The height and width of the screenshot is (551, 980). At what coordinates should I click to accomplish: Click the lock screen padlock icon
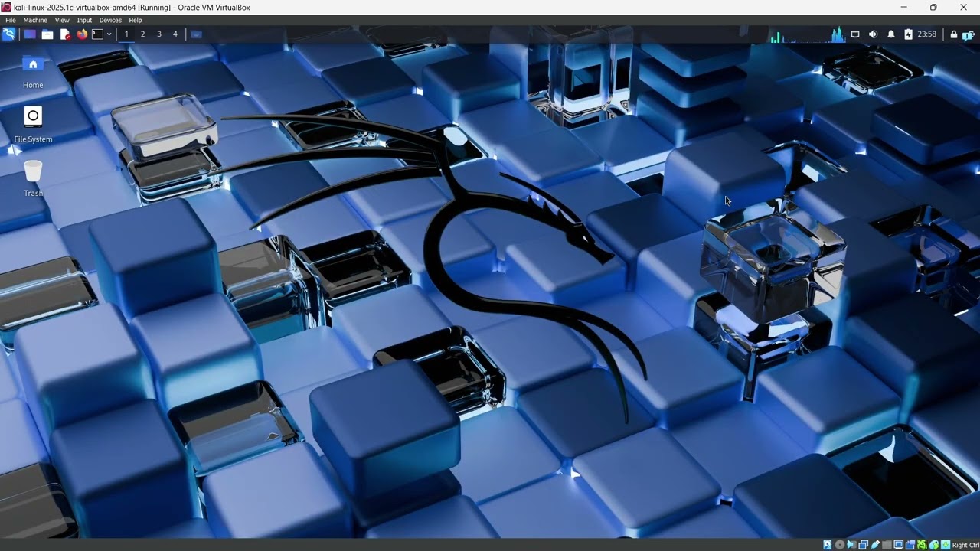pos(954,34)
